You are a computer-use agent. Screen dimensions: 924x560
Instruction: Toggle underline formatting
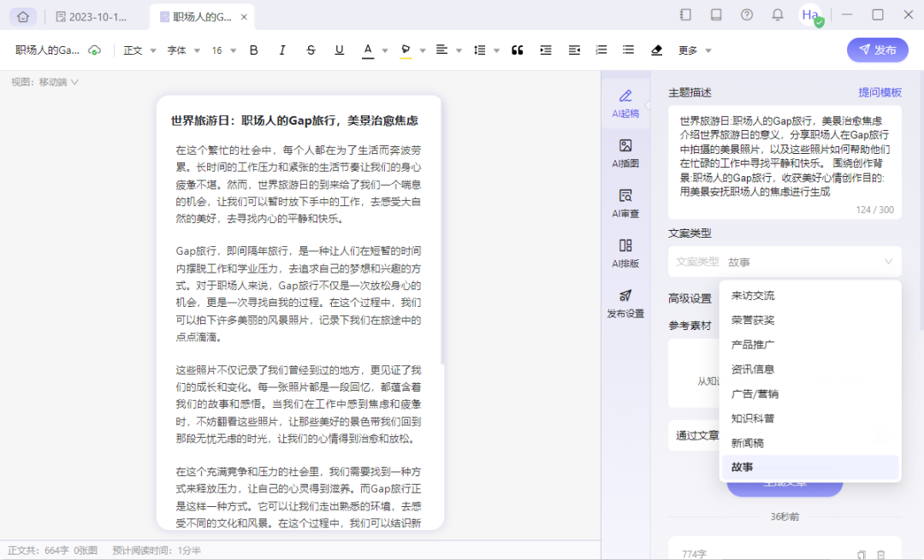click(339, 50)
